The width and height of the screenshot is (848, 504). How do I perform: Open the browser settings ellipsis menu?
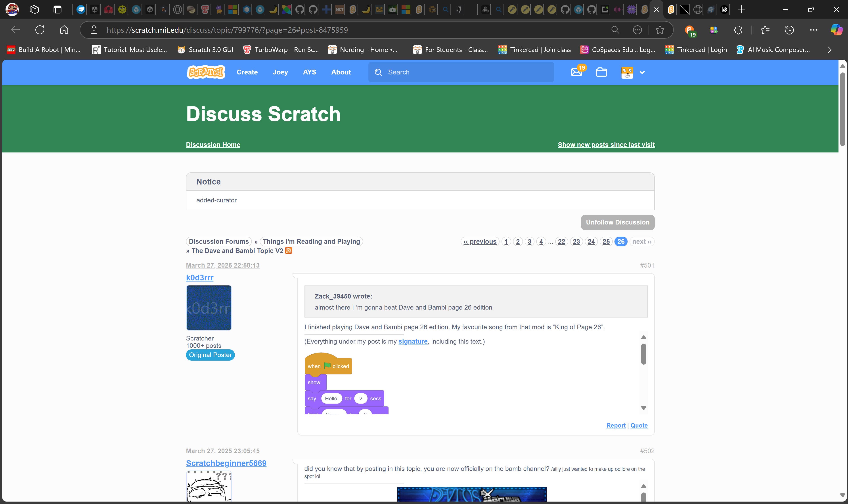click(813, 30)
